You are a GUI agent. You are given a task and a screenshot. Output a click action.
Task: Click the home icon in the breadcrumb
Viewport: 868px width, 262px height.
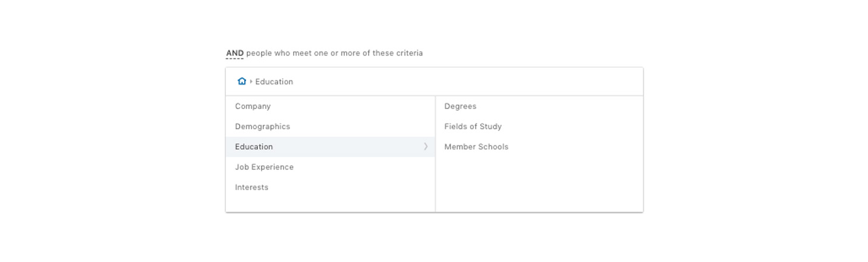[241, 82]
